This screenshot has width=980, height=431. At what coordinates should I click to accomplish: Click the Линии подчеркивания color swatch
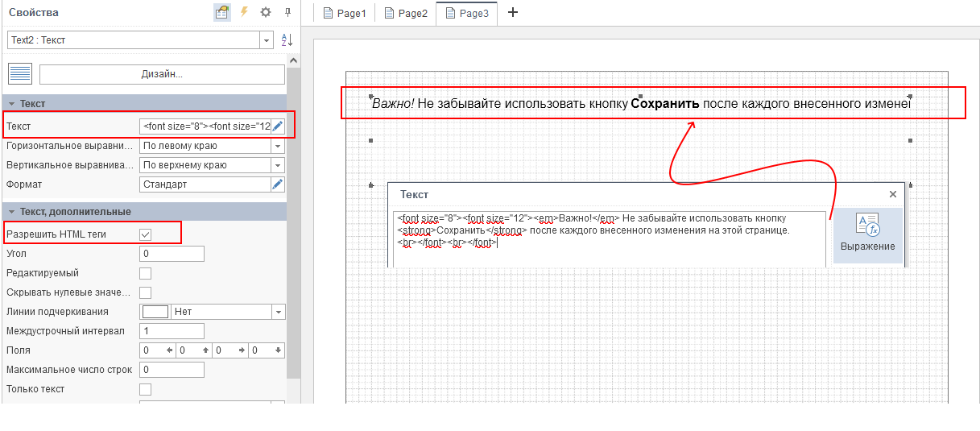155,312
